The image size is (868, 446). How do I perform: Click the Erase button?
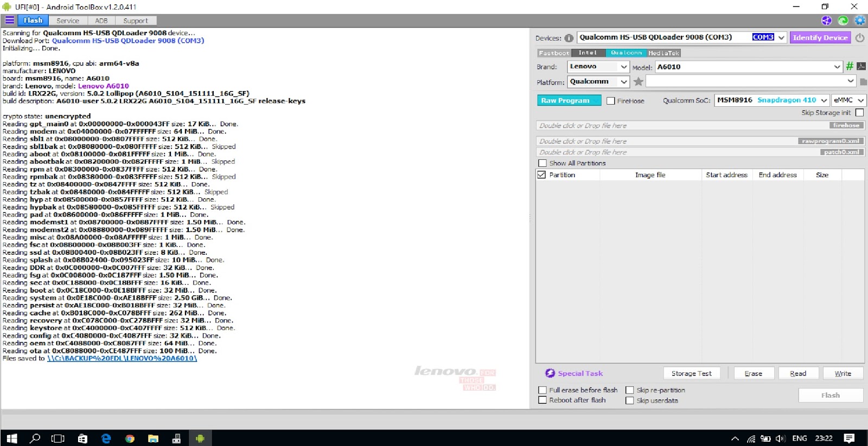(x=754, y=373)
